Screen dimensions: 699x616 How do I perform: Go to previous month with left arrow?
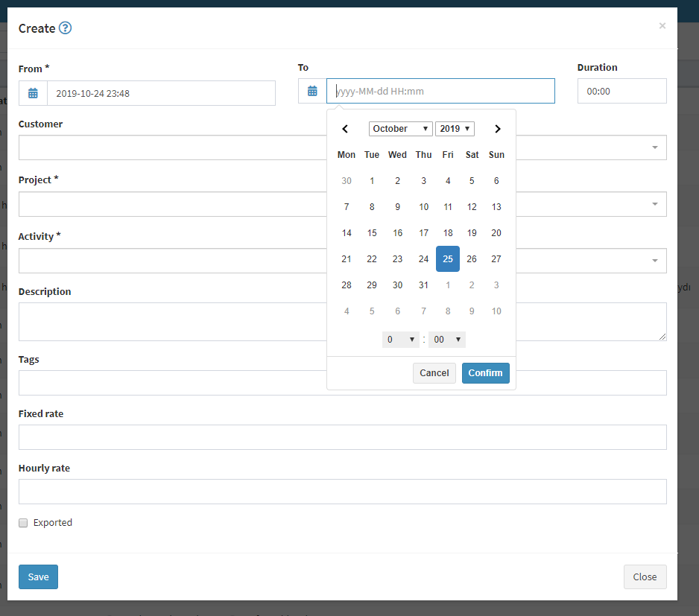pyautogui.click(x=345, y=128)
